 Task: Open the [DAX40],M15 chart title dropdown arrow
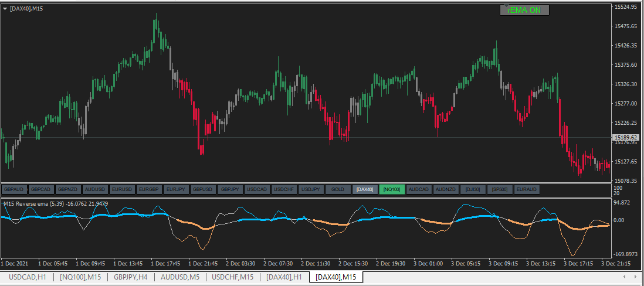5,9
